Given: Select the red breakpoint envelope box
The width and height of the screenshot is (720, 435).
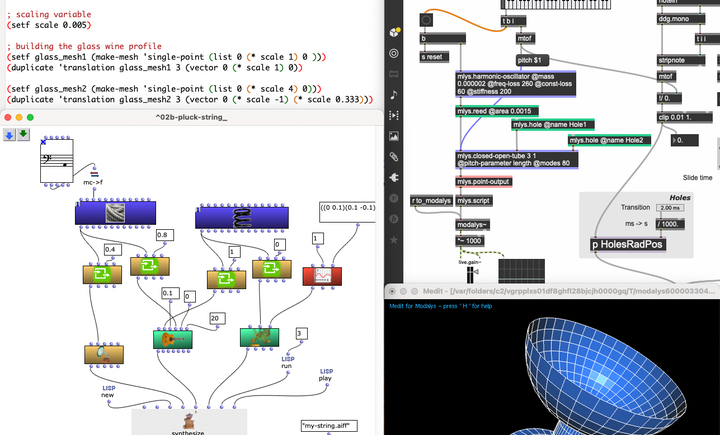Looking at the screenshot, I should (x=323, y=276).
